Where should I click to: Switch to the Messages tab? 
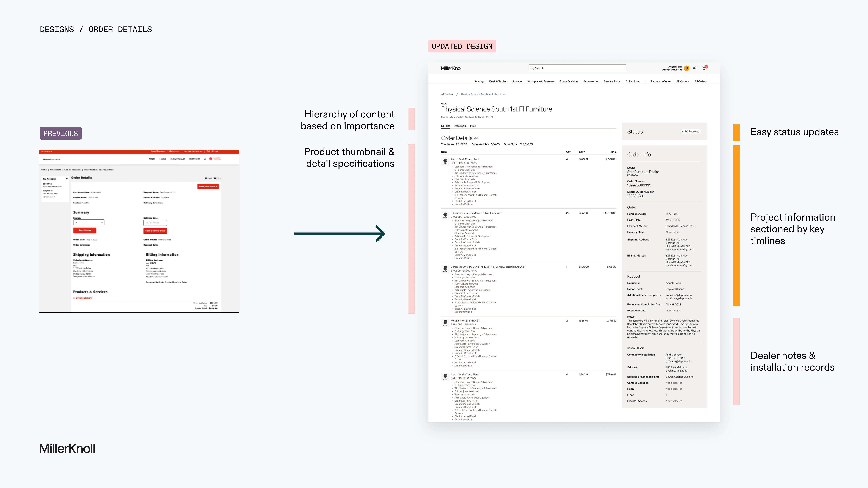[460, 126]
